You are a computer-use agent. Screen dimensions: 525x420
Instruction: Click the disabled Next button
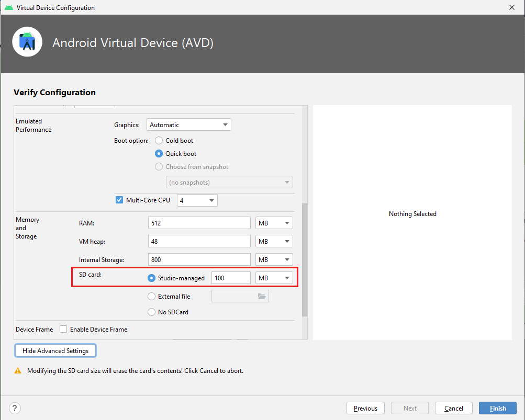pyautogui.click(x=410, y=408)
